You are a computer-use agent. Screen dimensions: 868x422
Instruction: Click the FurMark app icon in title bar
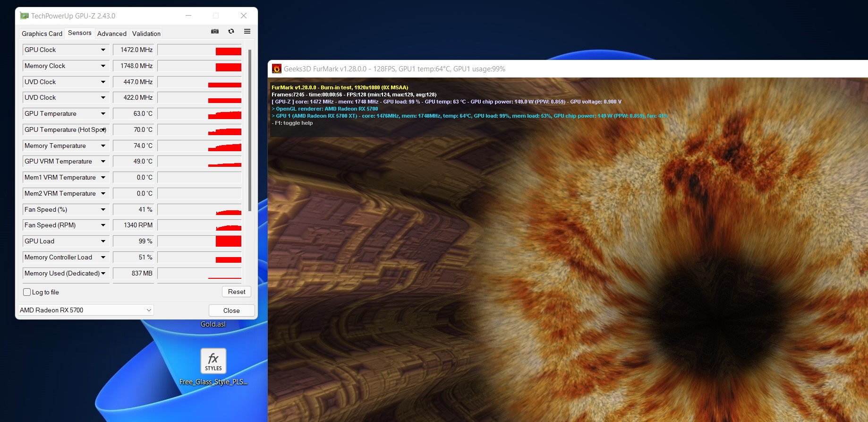[277, 69]
